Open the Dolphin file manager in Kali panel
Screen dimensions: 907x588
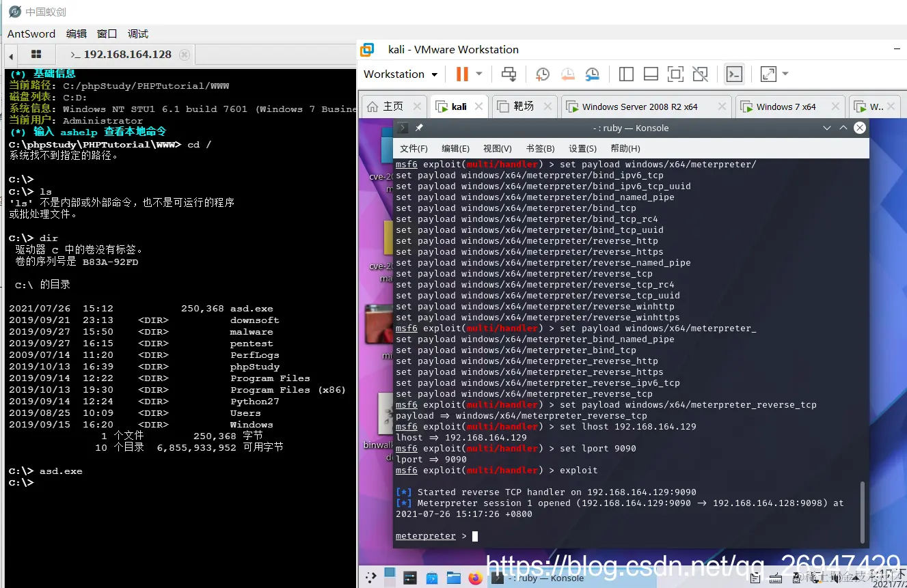(454, 578)
